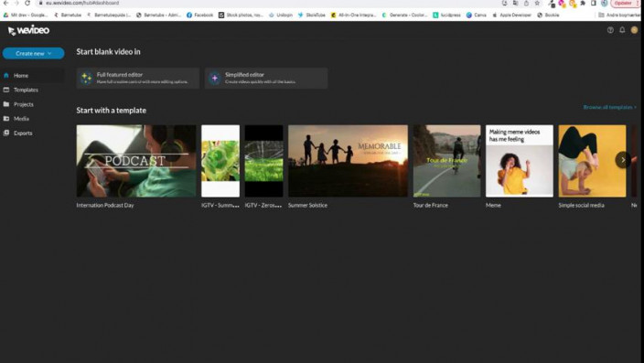Choose the Tour de France template
644x363 pixels.
click(x=446, y=161)
